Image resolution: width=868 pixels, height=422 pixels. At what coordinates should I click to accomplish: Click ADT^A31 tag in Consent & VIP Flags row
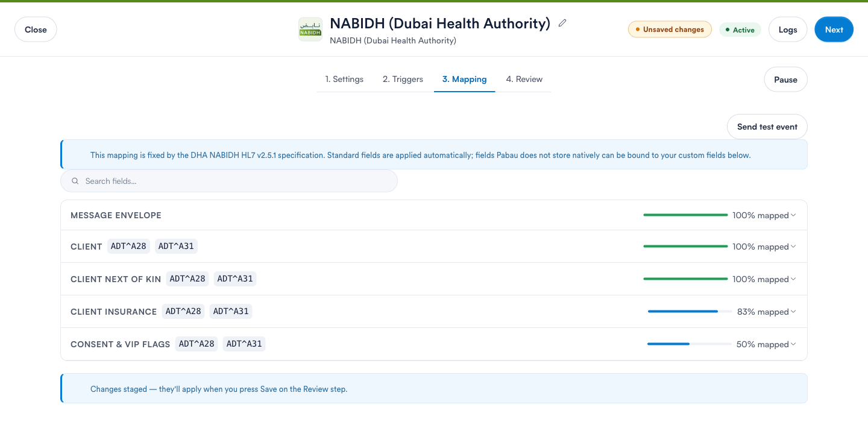tap(244, 344)
